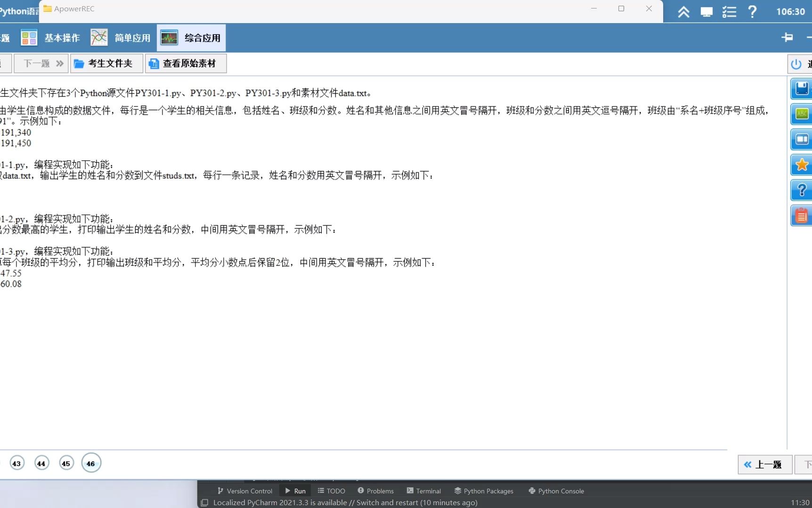The image size is (812, 508).
Task: Click the sample average 60.08
Action: point(11,284)
